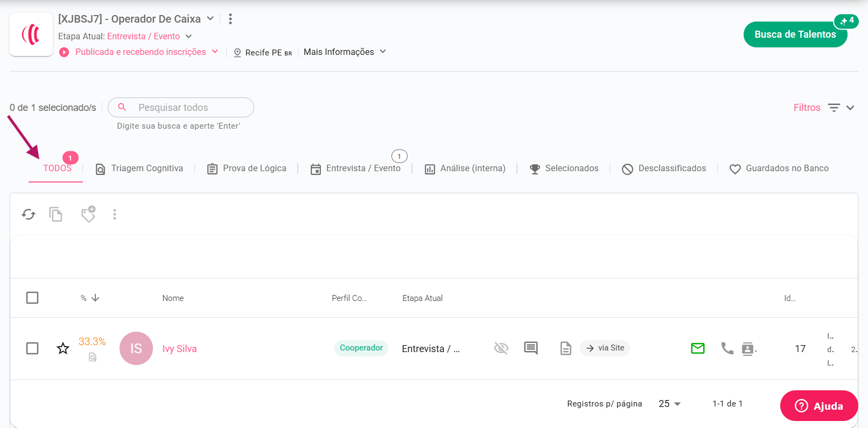Open the Desclassificados tab
Image resolution: width=868 pixels, height=428 pixels.
pos(664,169)
